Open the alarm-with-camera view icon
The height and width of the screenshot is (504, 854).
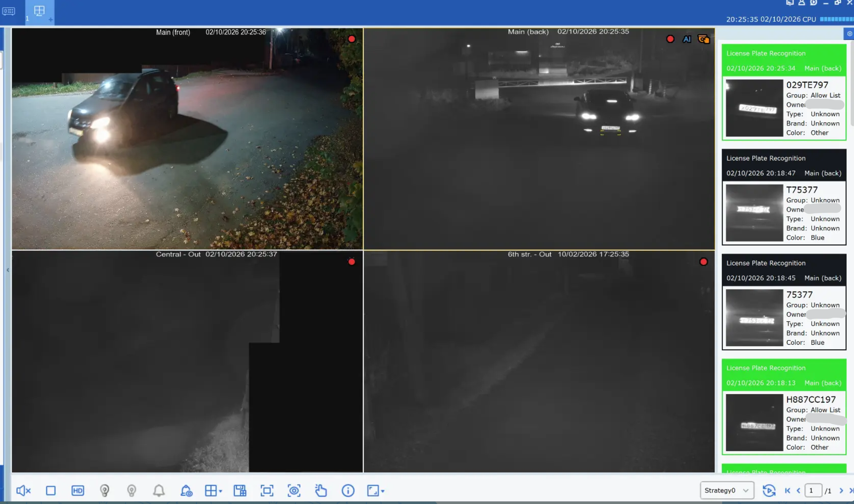(186, 490)
